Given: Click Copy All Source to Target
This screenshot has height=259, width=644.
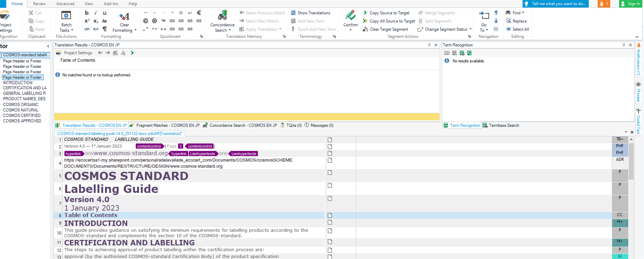Looking at the screenshot, I should pyautogui.click(x=389, y=21).
